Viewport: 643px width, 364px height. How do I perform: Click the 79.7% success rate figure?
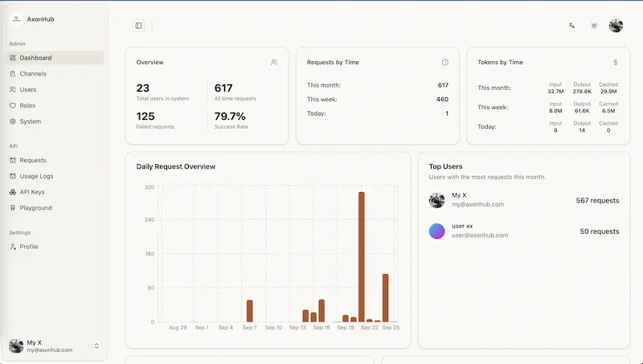[230, 117]
